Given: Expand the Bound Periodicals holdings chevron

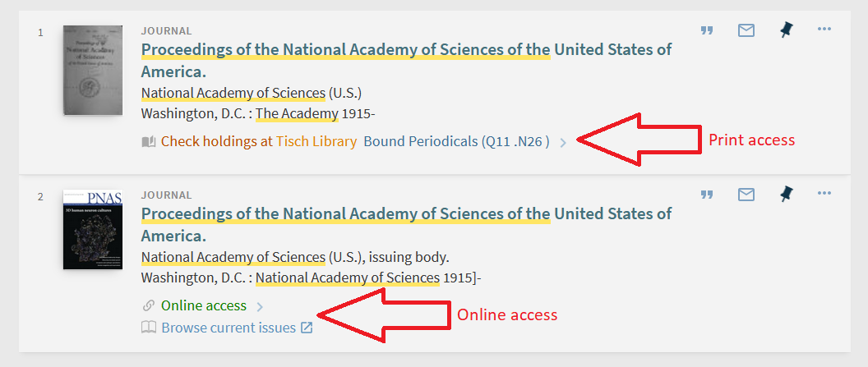Looking at the screenshot, I should point(563,143).
